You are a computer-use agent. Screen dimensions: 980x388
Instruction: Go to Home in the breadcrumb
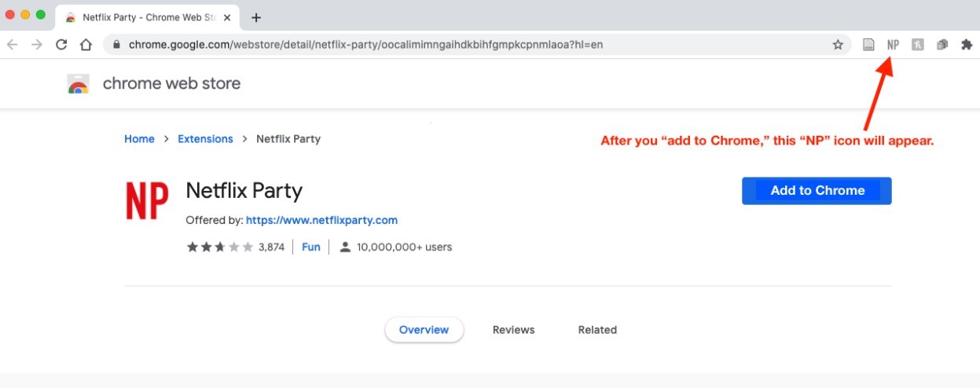point(139,139)
